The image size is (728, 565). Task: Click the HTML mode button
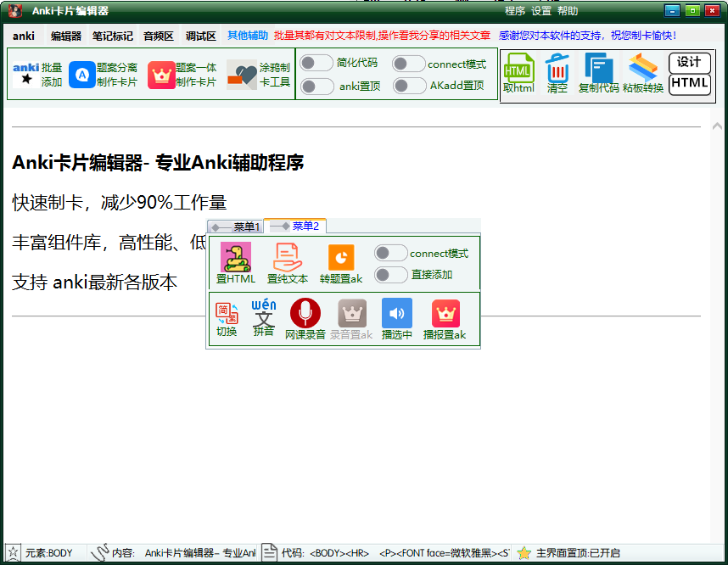[x=690, y=85]
